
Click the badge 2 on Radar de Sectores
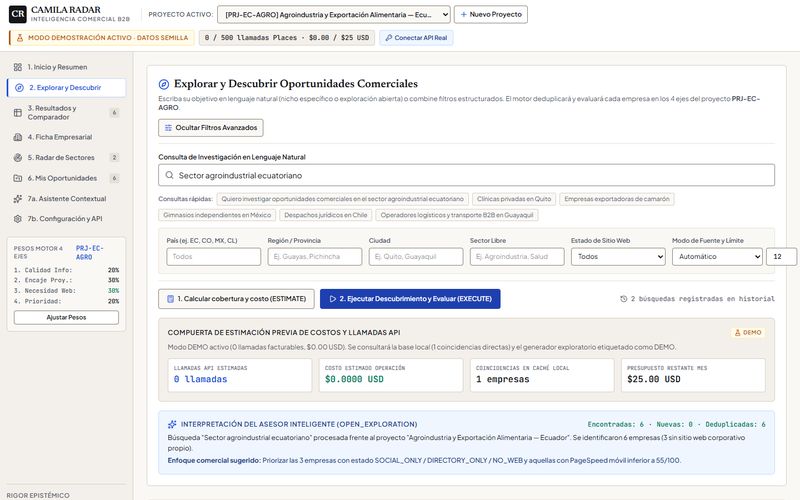coord(114,158)
